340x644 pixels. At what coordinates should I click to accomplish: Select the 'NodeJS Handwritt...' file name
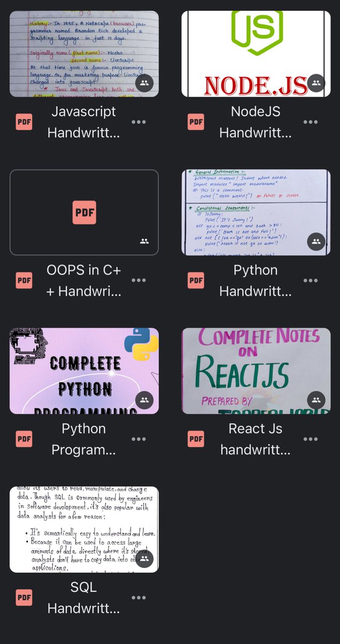(x=256, y=122)
